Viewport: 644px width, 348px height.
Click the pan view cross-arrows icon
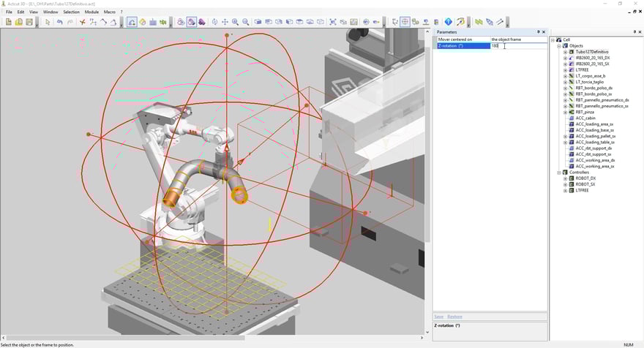pyautogui.click(x=225, y=22)
